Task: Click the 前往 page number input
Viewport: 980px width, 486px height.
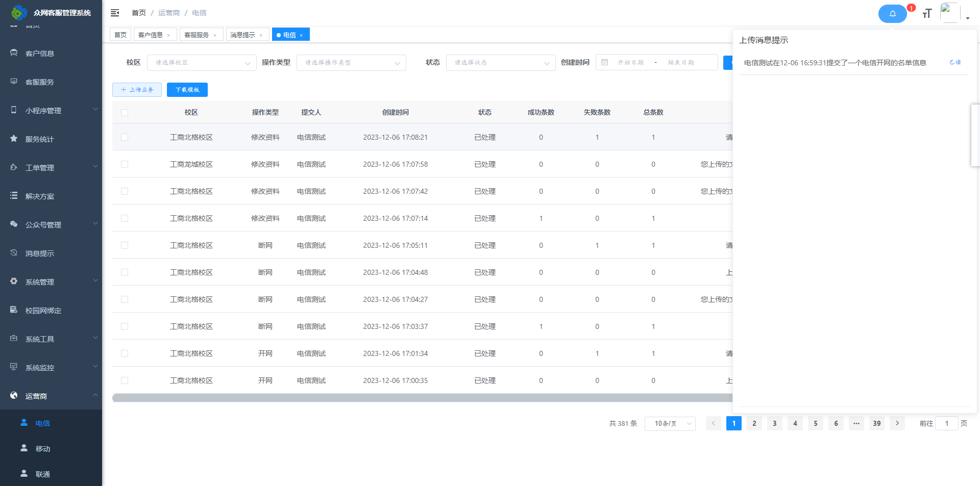Action: (x=947, y=423)
